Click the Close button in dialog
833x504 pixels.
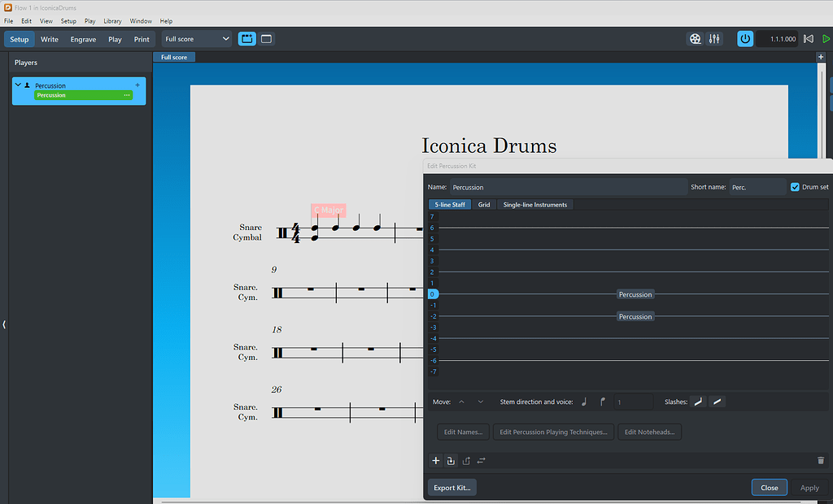click(x=770, y=488)
